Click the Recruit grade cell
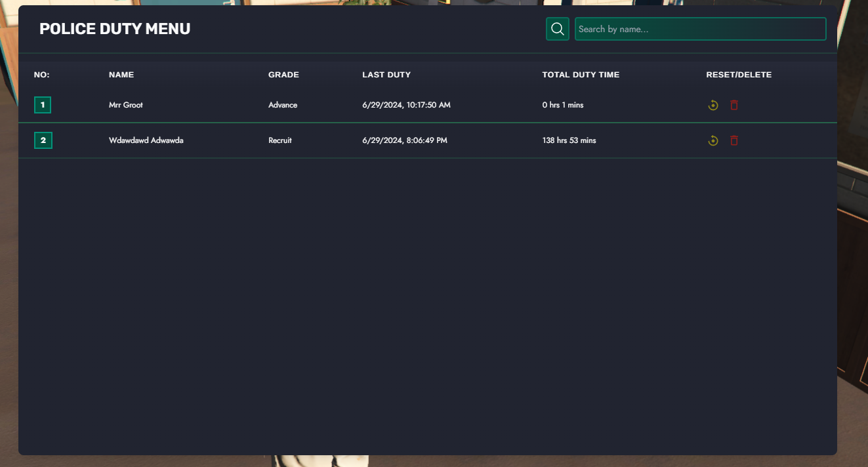Image resolution: width=868 pixels, height=467 pixels. click(280, 140)
